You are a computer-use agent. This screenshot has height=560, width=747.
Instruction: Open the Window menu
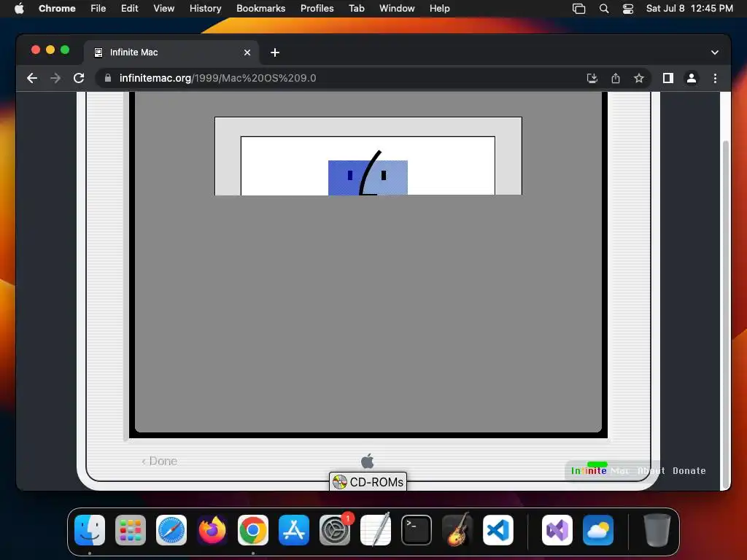click(397, 8)
